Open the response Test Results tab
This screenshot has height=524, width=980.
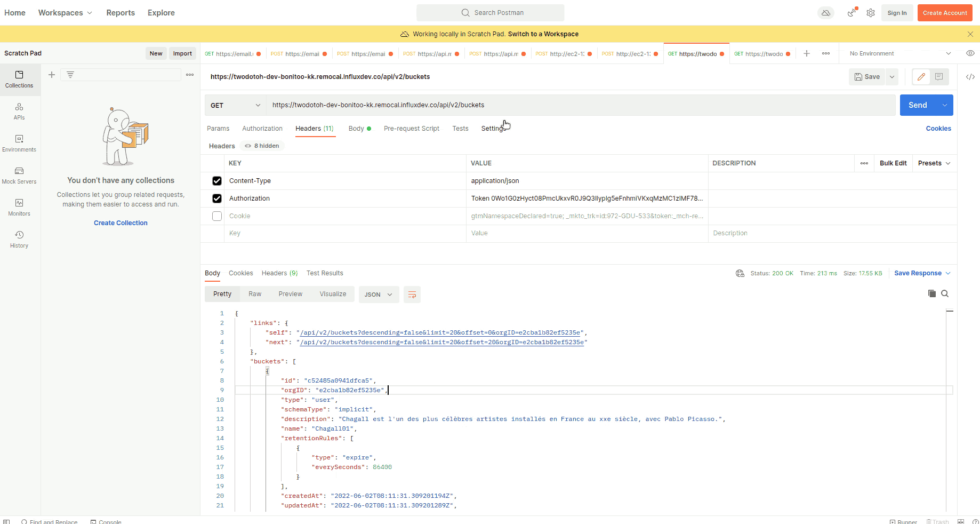pyautogui.click(x=325, y=273)
